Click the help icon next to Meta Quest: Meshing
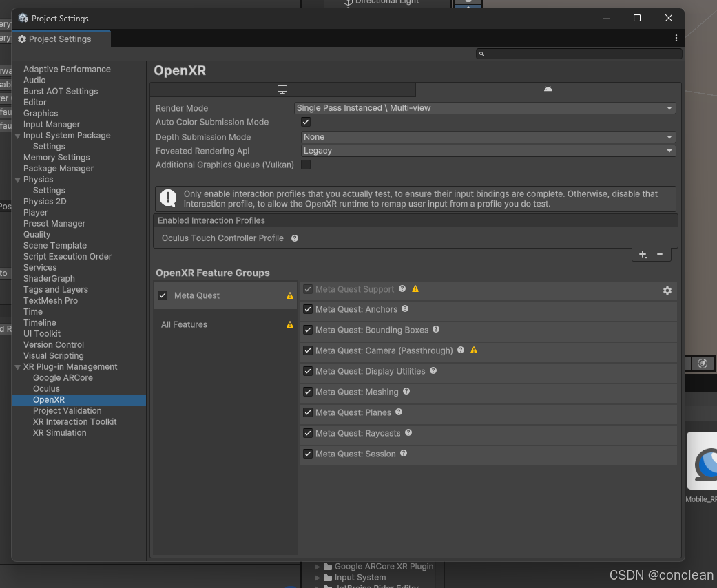Viewport: 717px width, 588px height. [406, 392]
